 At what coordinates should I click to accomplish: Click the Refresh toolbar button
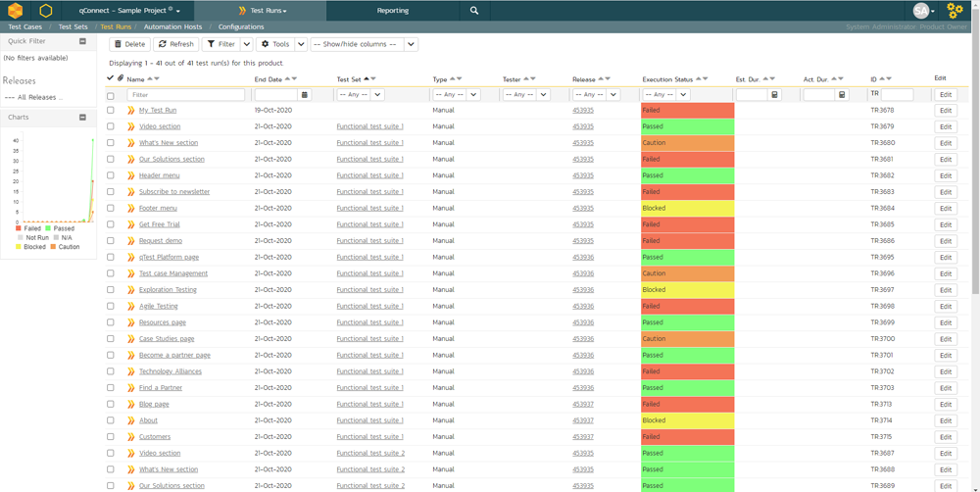pyautogui.click(x=176, y=44)
